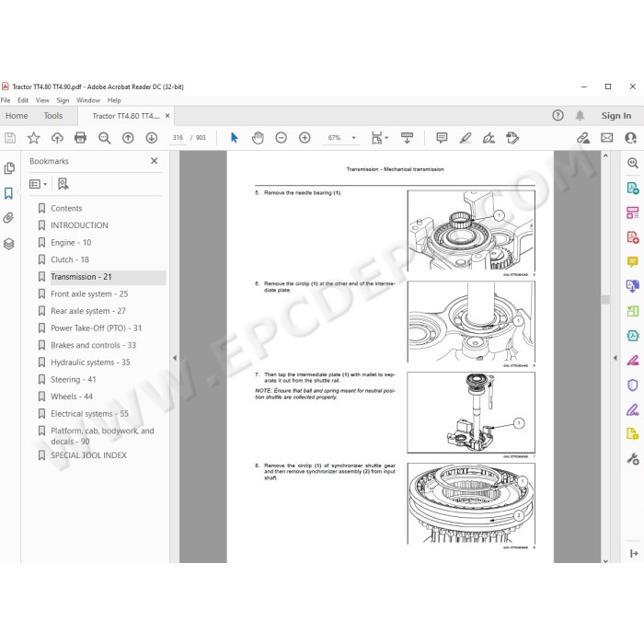Open the Steering - 41 bookmark
The height and width of the screenshot is (644, 644).
tap(73, 379)
